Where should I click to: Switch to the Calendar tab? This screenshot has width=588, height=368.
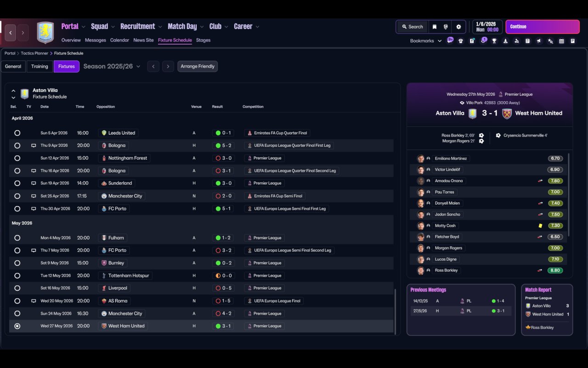coord(119,40)
